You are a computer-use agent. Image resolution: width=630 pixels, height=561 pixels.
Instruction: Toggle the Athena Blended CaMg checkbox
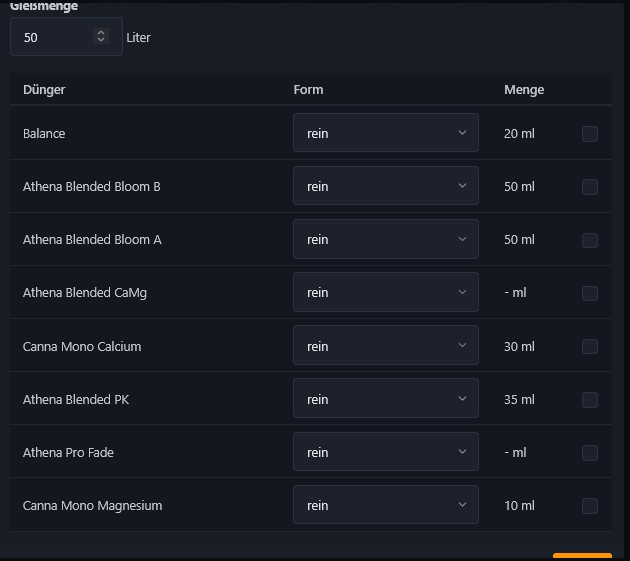click(x=590, y=293)
